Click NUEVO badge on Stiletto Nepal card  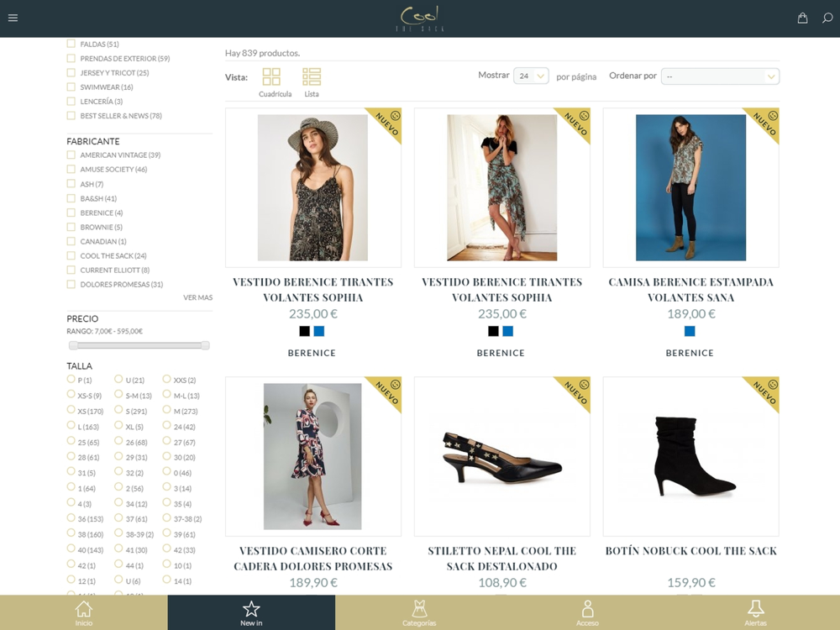575,392
